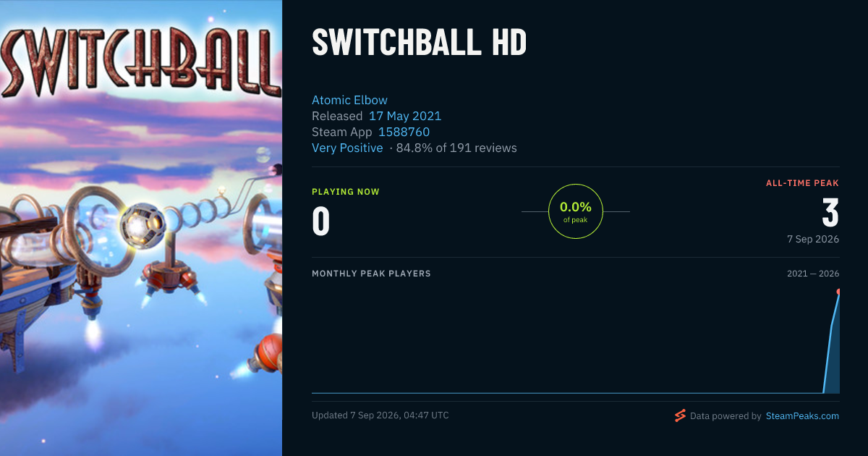Open the SteamPeaks.com link
The image size is (868, 456).
(802, 416)
